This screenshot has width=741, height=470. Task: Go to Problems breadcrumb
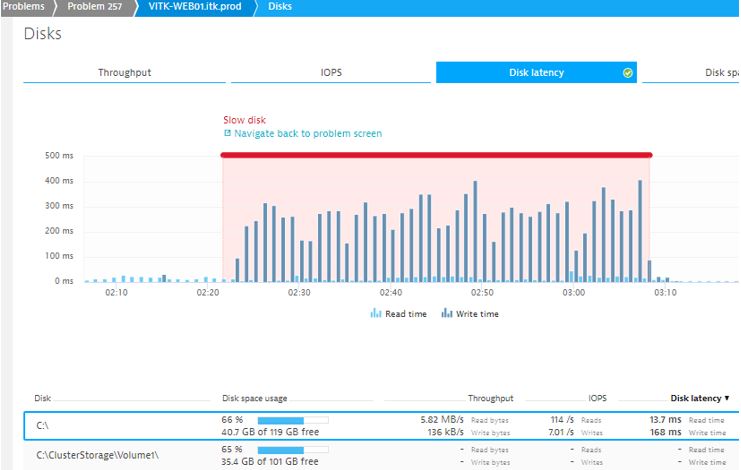pyautogui.click(x=25, y=7)
